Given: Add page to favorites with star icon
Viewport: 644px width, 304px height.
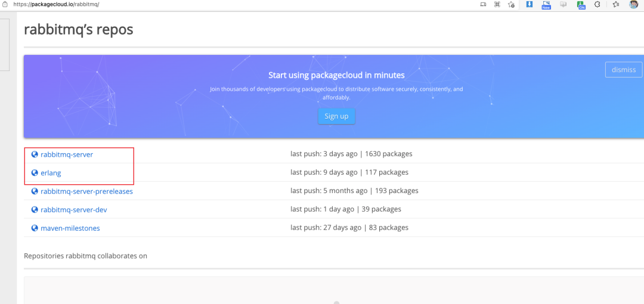Looking at the screenshot, I should coord(511,4).
